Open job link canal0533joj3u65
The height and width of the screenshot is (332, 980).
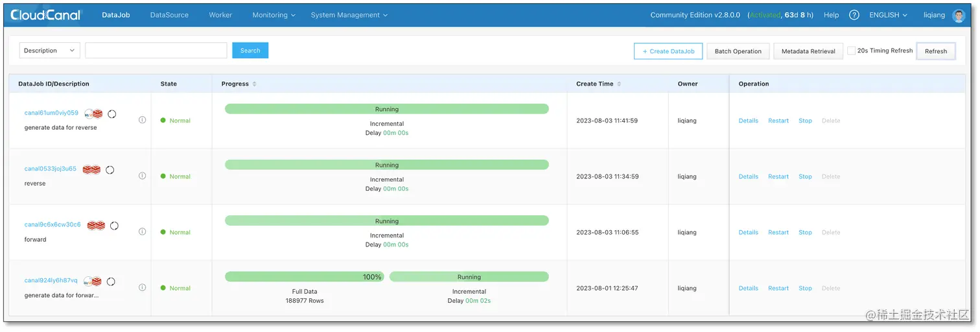pyautogui.click(x=51, y=169)
